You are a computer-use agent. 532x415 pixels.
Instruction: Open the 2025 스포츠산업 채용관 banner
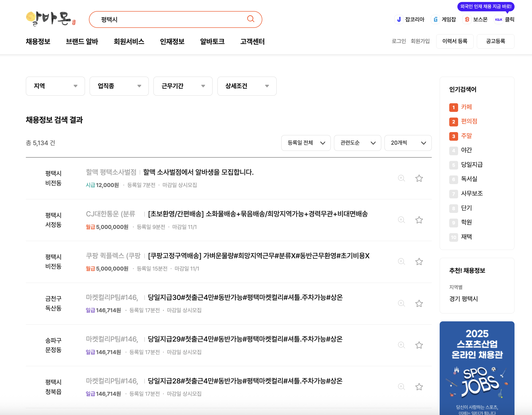point(477,367)
